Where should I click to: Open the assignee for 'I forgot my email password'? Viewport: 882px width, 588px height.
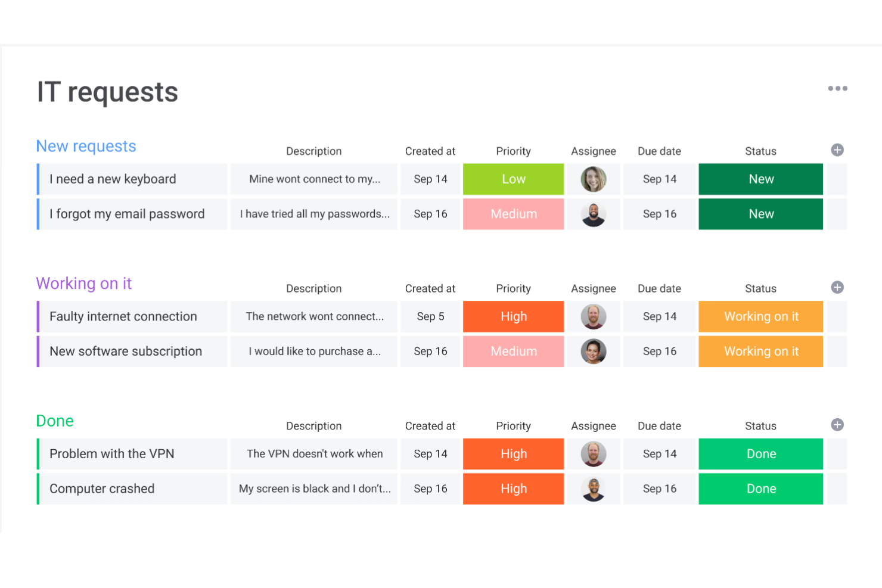pos(593,214)
